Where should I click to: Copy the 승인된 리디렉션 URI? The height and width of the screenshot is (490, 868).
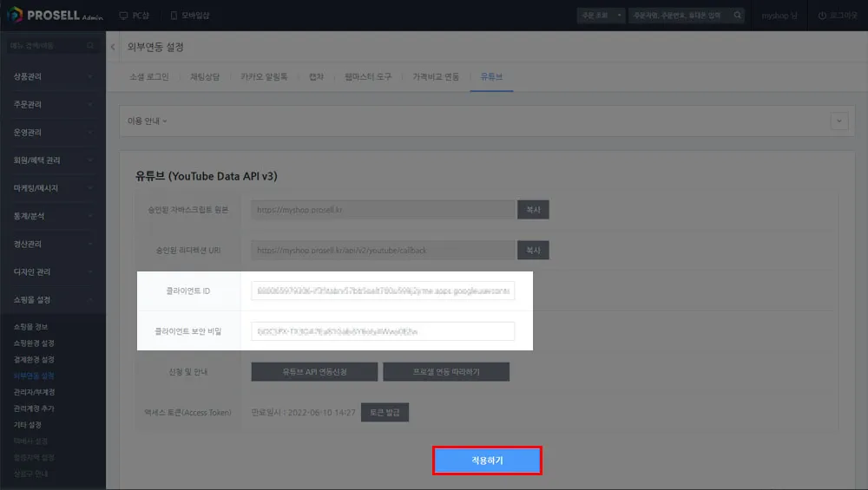[533, 250]
